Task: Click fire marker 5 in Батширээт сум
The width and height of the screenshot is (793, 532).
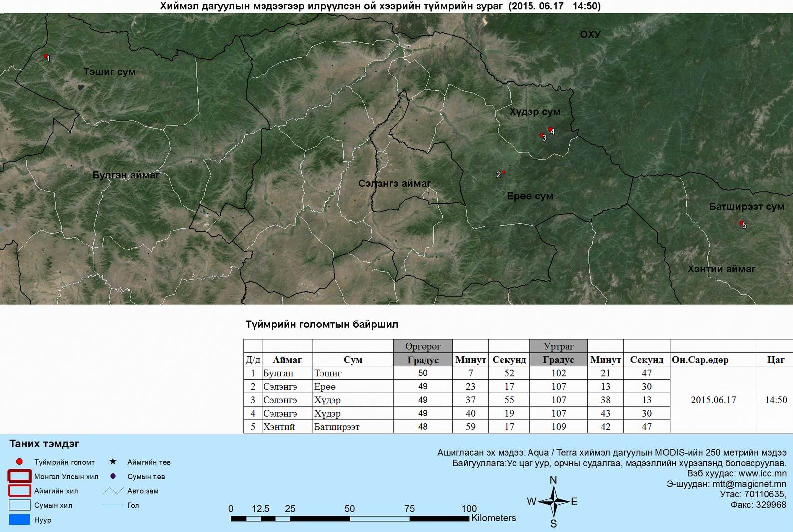Action: click(741, 223)
